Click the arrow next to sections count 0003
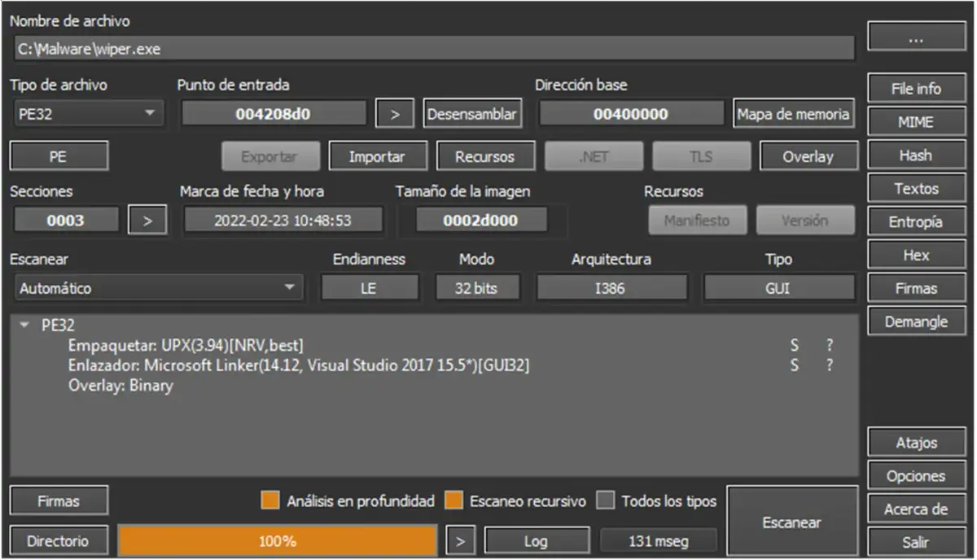The height and width of the screenshot is (560, 977). [147, 220]
